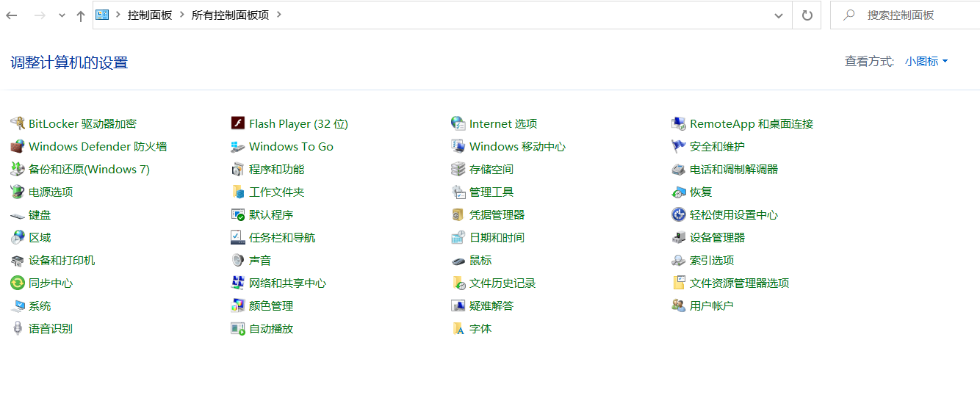The image size is (980, 409).
Task: Open Windows Defender 防火墙 icon
Action: (x=17, y=147)
